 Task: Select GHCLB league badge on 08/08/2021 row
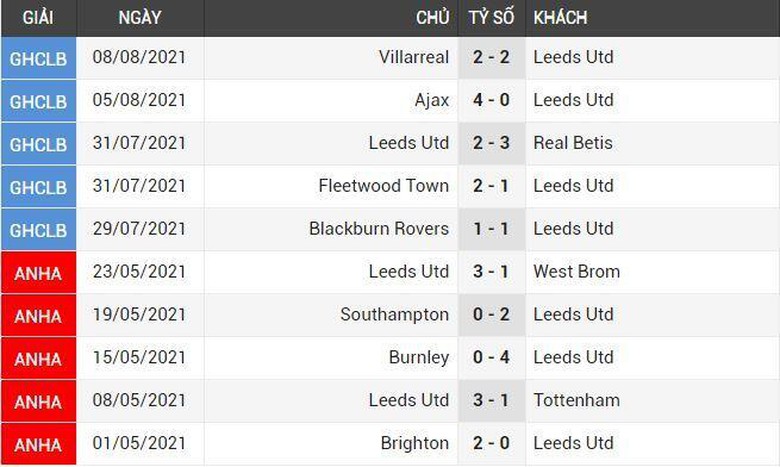point(38,58)
